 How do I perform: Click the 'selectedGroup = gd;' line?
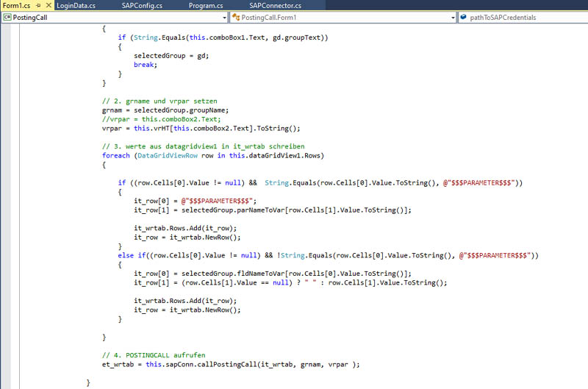point(171,56)
